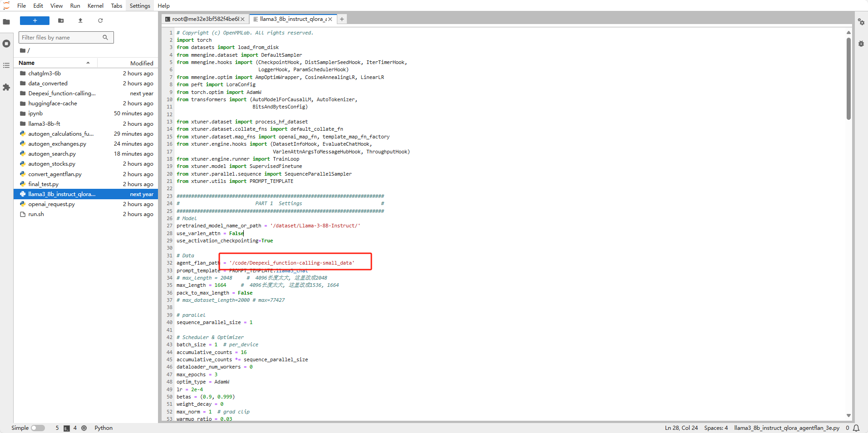Refresh the file browser list

point(100,20)
